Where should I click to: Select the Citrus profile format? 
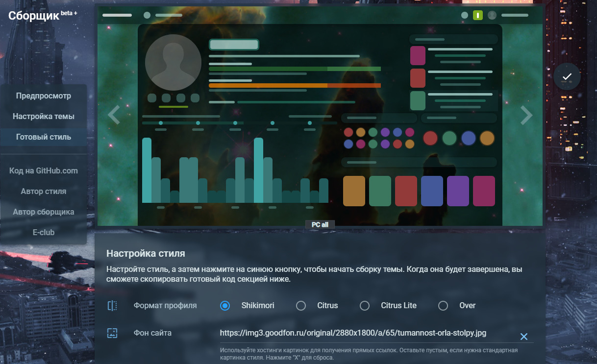[x=301, y=306]
